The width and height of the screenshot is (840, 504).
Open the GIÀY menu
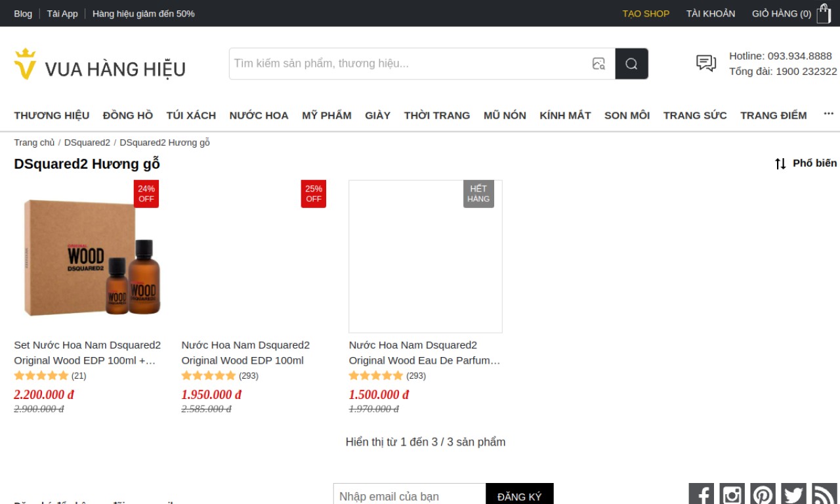[378, 115]
